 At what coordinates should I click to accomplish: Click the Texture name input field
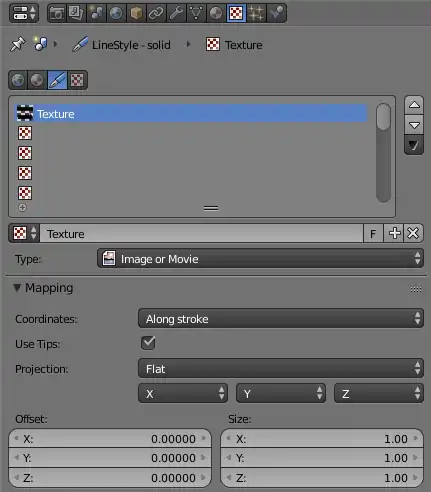point(201,233)
